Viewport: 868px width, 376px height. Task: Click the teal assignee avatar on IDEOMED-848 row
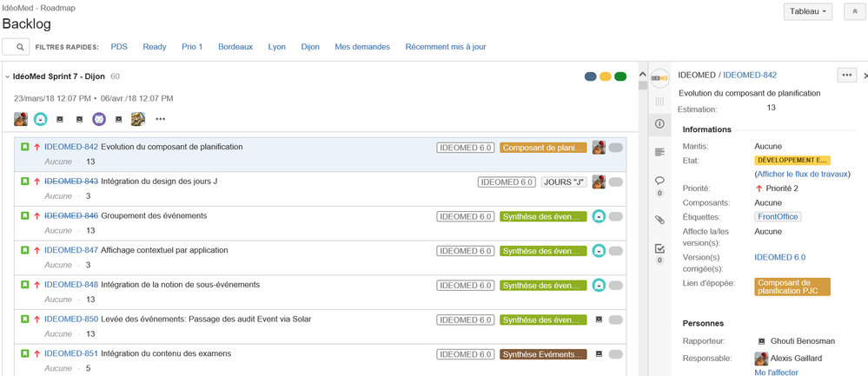click(x=599, y=286)
